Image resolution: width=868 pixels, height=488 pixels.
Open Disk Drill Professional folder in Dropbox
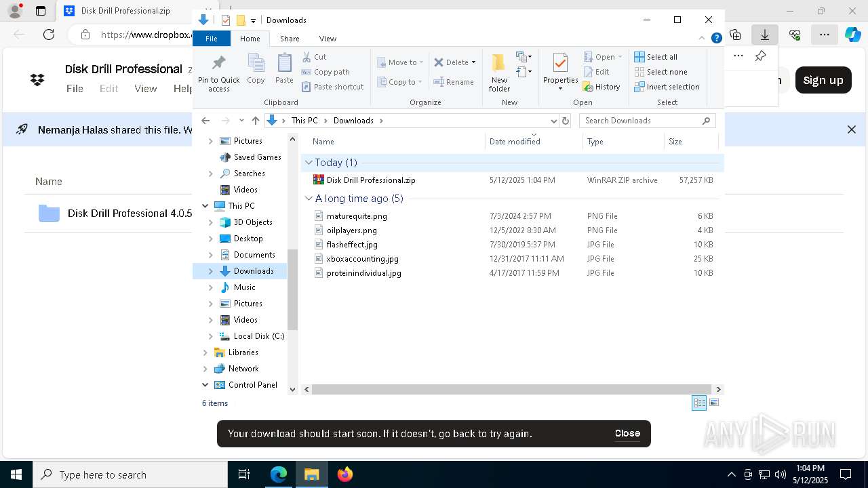(x=115, y=213)
